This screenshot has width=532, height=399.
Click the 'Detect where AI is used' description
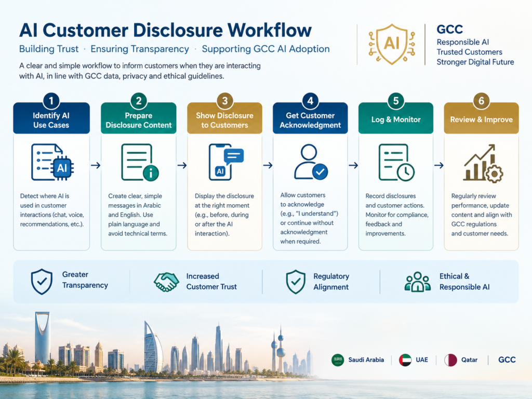[x=52, y=210]
